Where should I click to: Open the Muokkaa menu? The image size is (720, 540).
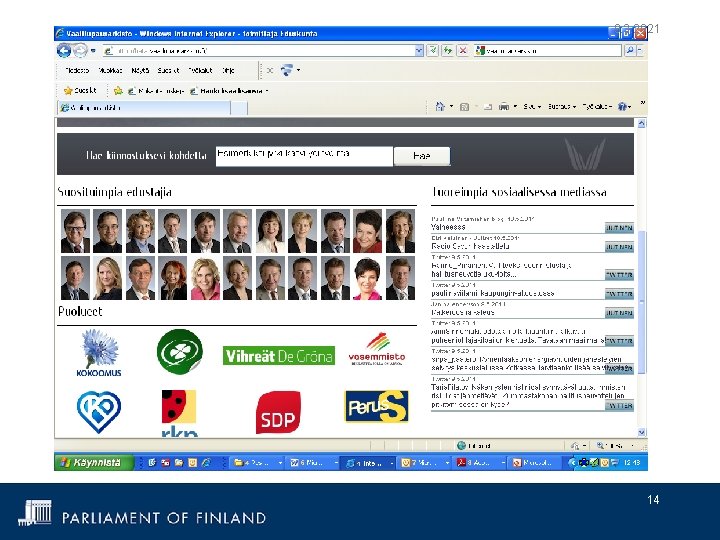[110, 70]
